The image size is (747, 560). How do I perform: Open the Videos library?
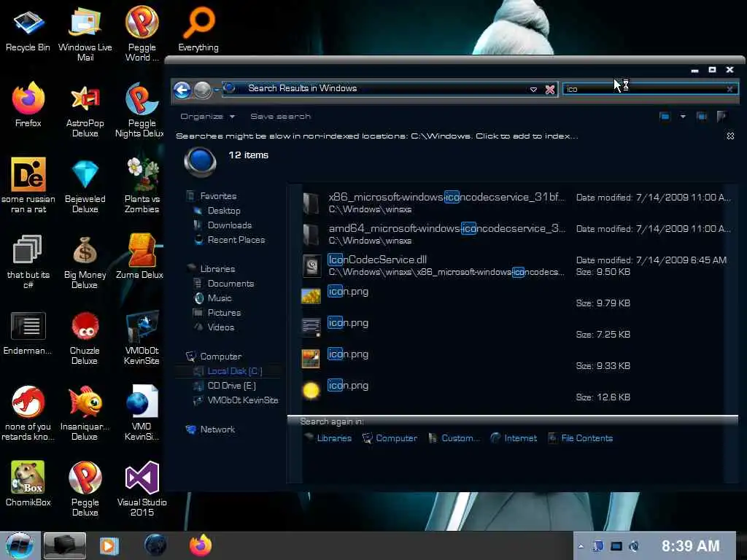click(x=220, y=327)
